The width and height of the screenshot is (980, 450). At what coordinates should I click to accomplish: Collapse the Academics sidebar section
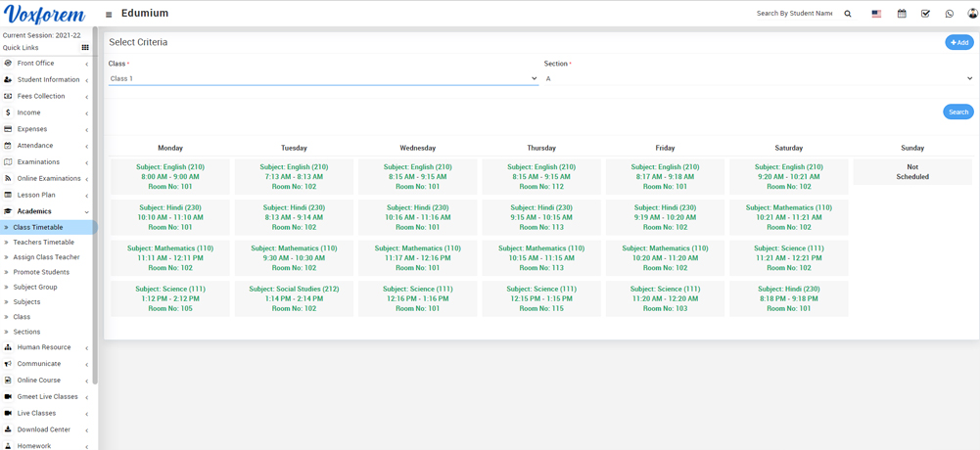coord(47,211)
